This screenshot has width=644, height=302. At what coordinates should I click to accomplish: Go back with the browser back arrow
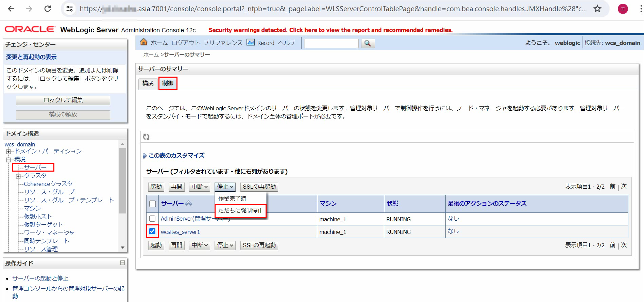pyautogui.click(x=11, y=9)
